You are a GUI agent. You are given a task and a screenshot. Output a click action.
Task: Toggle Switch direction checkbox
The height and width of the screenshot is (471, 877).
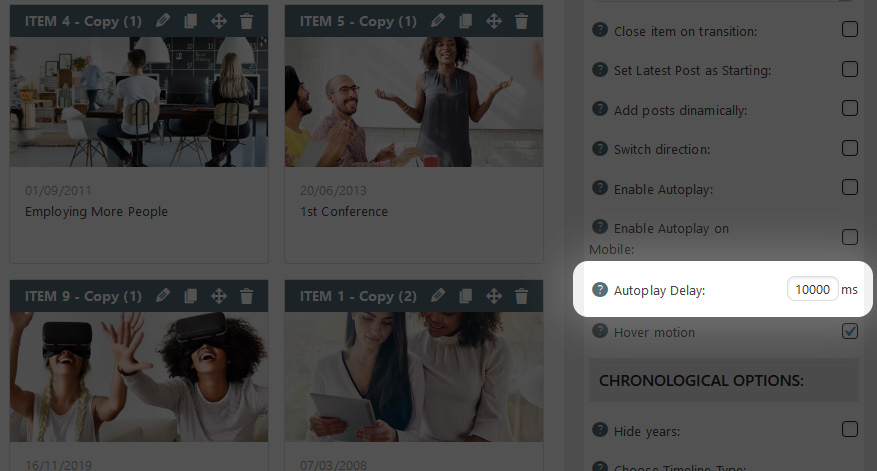click(850, 148)
